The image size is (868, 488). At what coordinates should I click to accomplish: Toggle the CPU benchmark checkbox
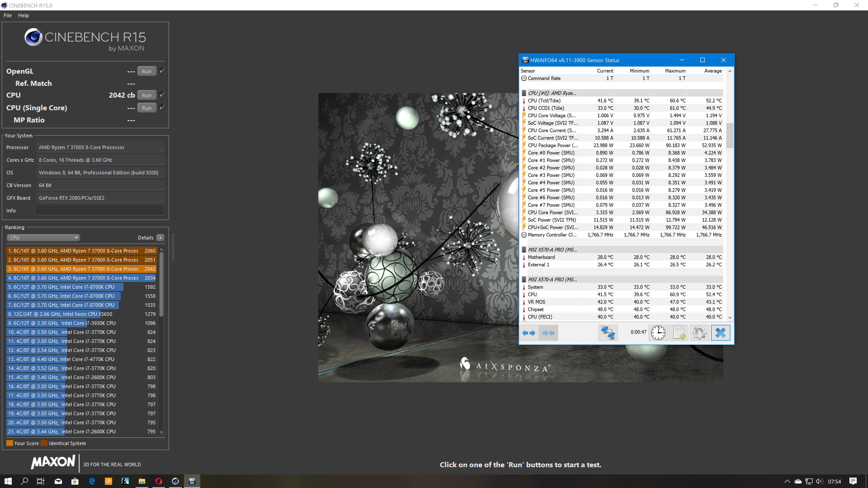pos(162,95)
